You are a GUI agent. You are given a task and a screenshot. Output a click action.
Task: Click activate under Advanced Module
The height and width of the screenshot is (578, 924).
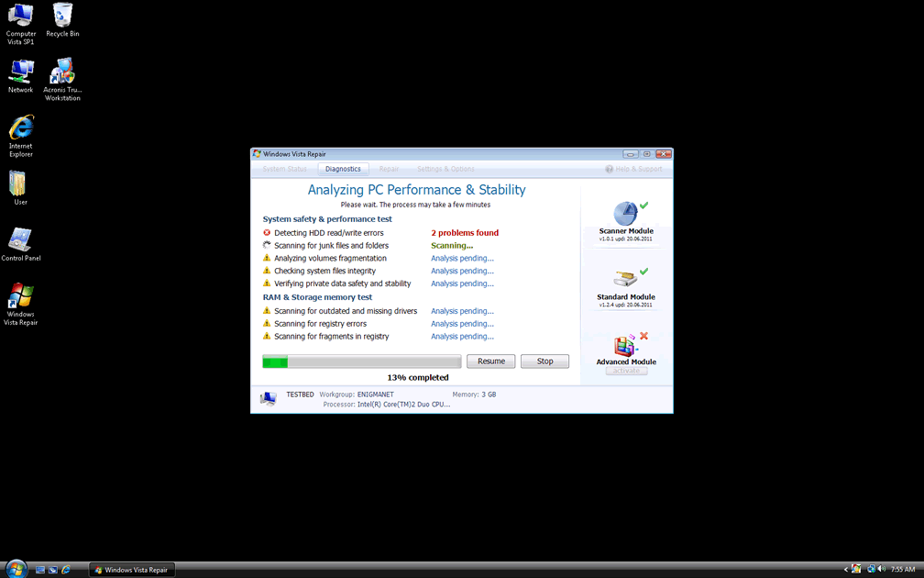coord(626,371)
